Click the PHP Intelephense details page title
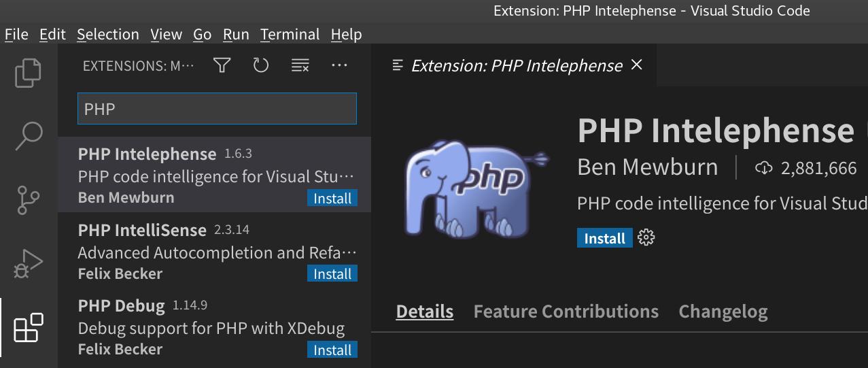The height and width of the screenshot is (368, 868). point(716,130)
